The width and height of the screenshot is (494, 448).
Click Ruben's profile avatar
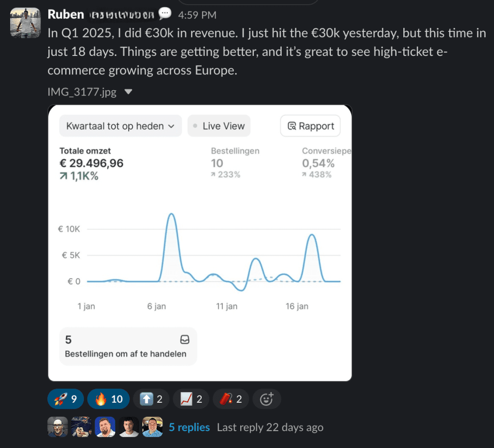click(25, 22)
